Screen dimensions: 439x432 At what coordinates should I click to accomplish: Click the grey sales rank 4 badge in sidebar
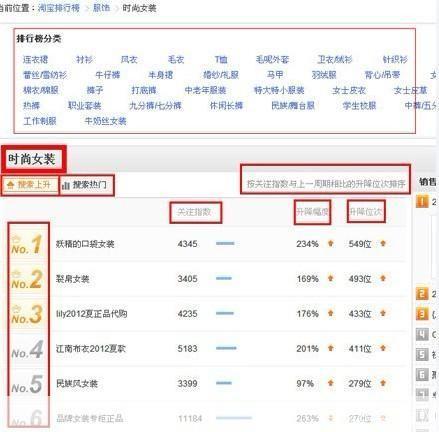click(x=422, y=334)
